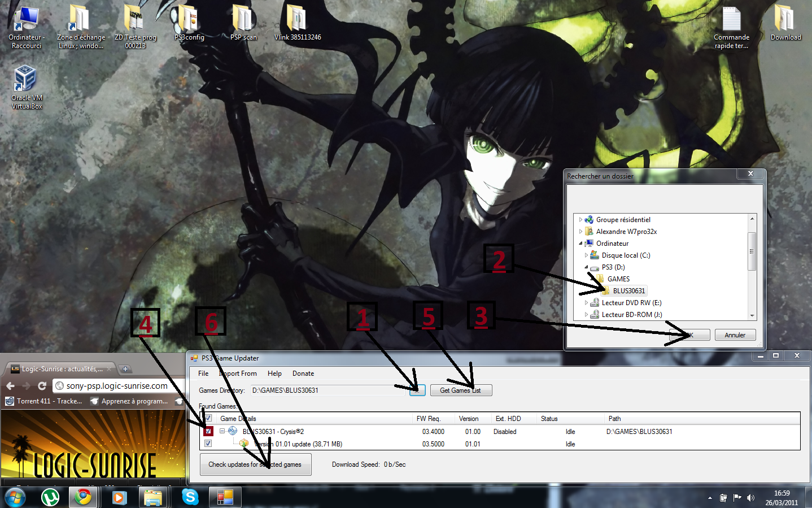Select the PSP scan desktop folder
This screenshot has height=508, width=812.
tap(243, 24)
